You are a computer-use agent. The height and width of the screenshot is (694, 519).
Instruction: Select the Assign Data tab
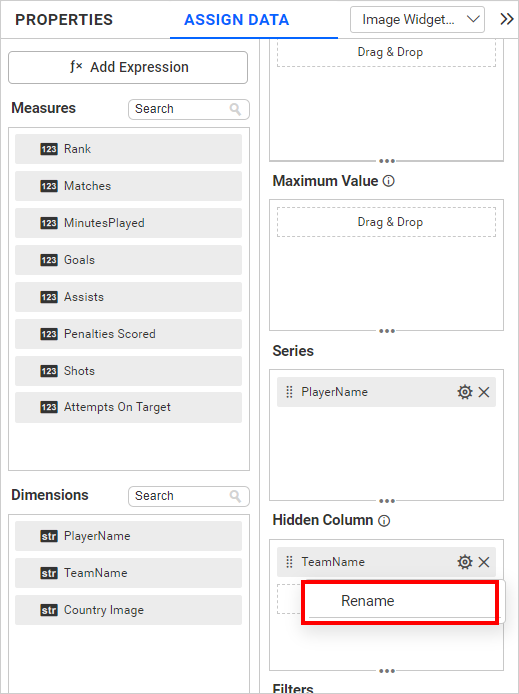point(237,20)
